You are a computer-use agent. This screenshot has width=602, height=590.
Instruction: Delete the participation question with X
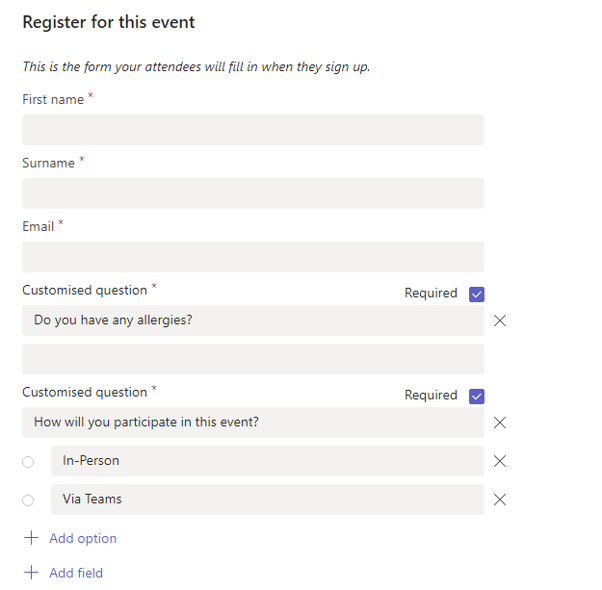pyautogui.click(x=500, y=423)
